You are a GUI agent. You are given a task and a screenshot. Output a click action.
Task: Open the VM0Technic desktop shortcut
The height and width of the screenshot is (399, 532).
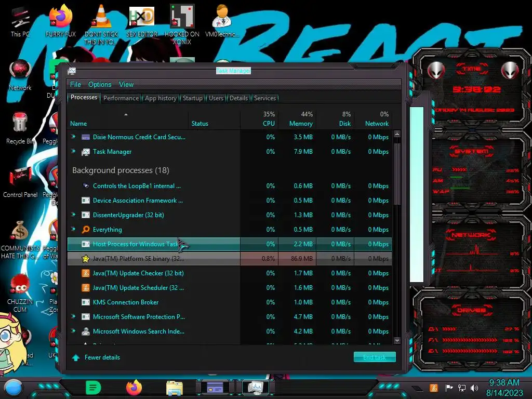222,22
